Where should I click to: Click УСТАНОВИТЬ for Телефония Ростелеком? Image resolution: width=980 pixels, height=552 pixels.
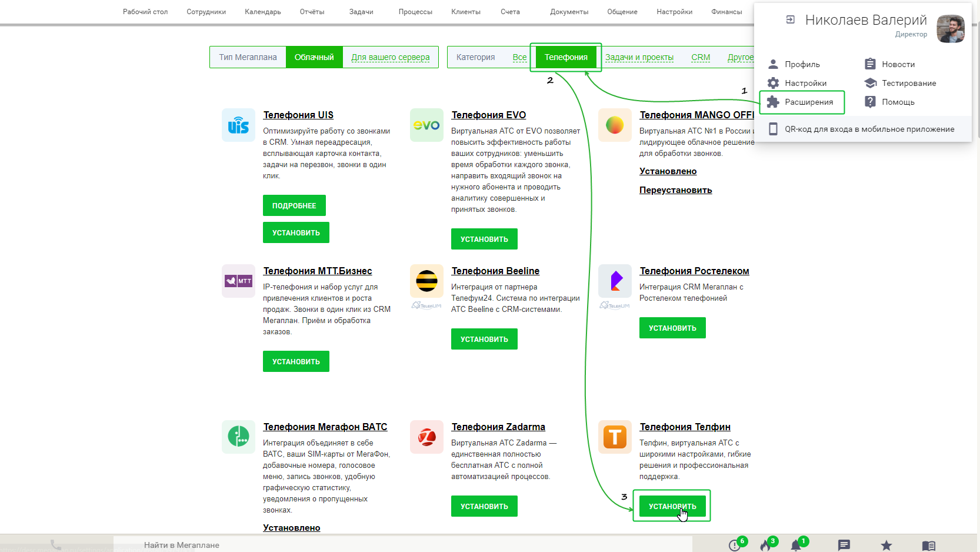click(x=672, y=328)
